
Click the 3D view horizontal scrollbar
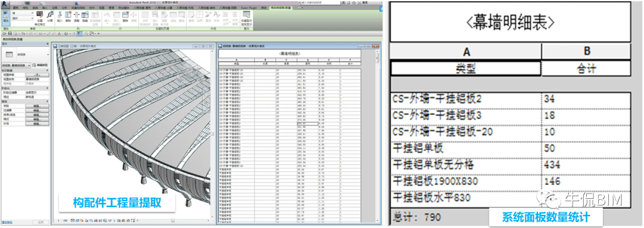173,221
